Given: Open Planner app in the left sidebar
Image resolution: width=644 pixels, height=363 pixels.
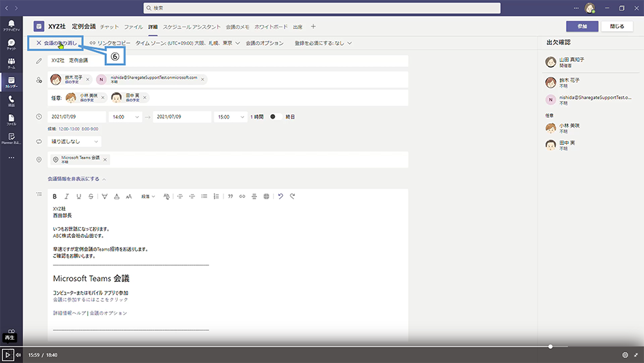Looking at the screenshot, I should pyautogui.click(x=11, y=139).
